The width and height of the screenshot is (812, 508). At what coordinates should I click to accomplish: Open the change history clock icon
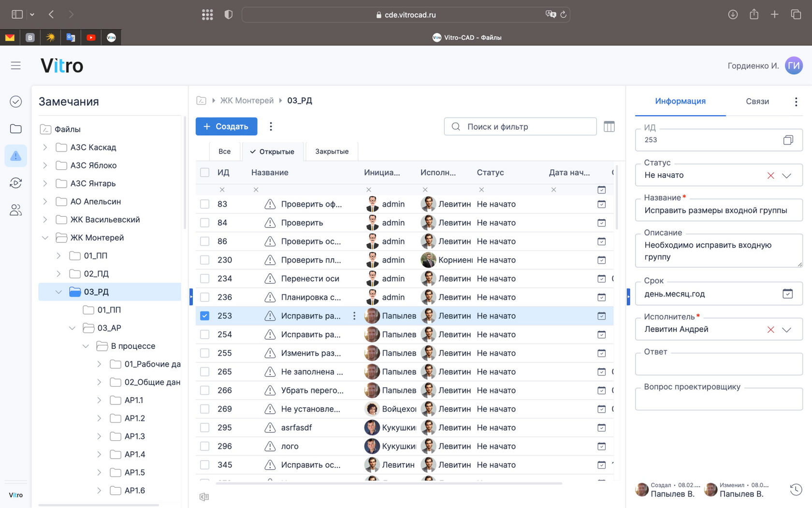coord(796,489)
